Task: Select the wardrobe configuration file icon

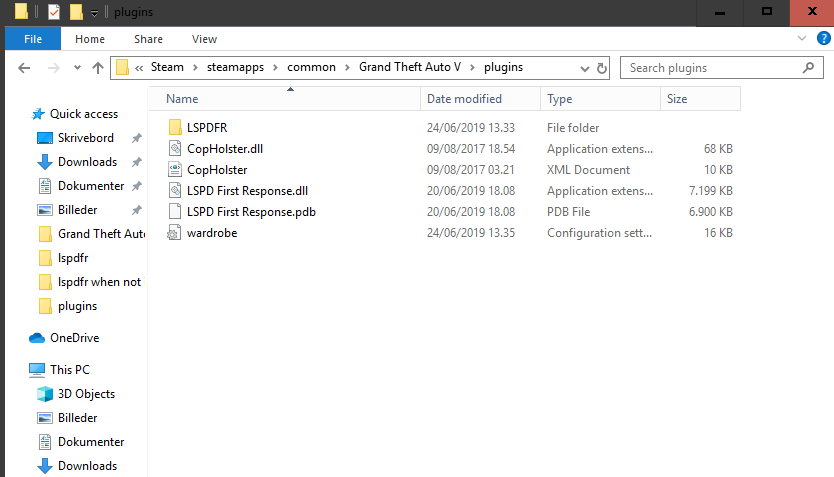Action: (173, 233)
